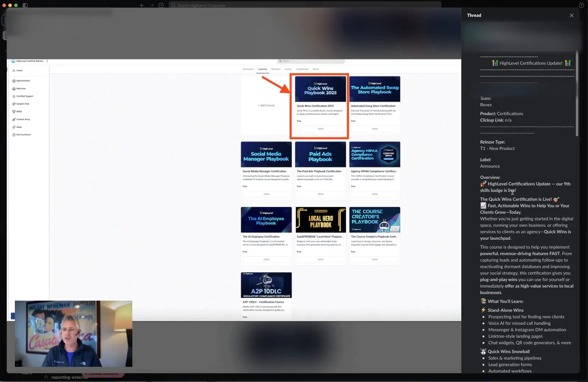588x382 pixels.
Task: Click the Content Army rocket icon
Action: (14, 119)
